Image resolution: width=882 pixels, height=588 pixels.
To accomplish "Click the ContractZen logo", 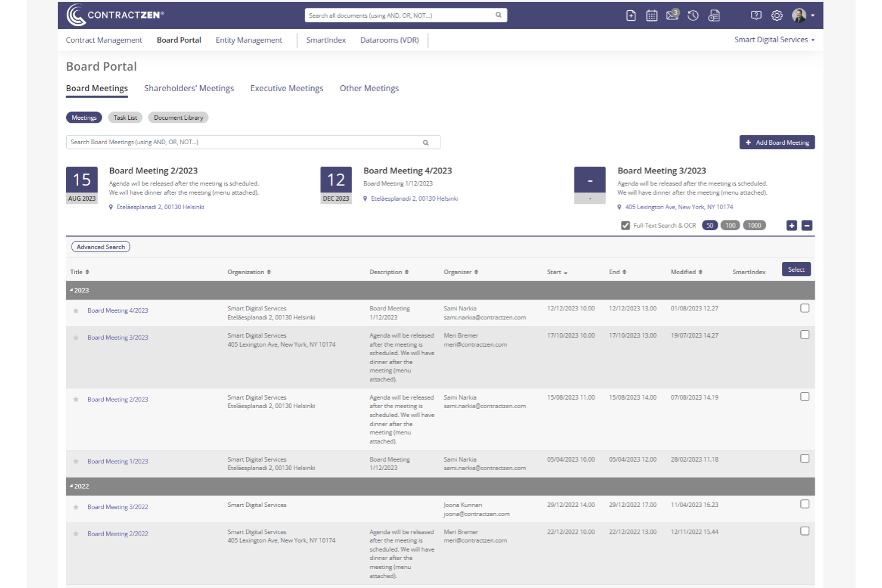I will click(115, 15).
